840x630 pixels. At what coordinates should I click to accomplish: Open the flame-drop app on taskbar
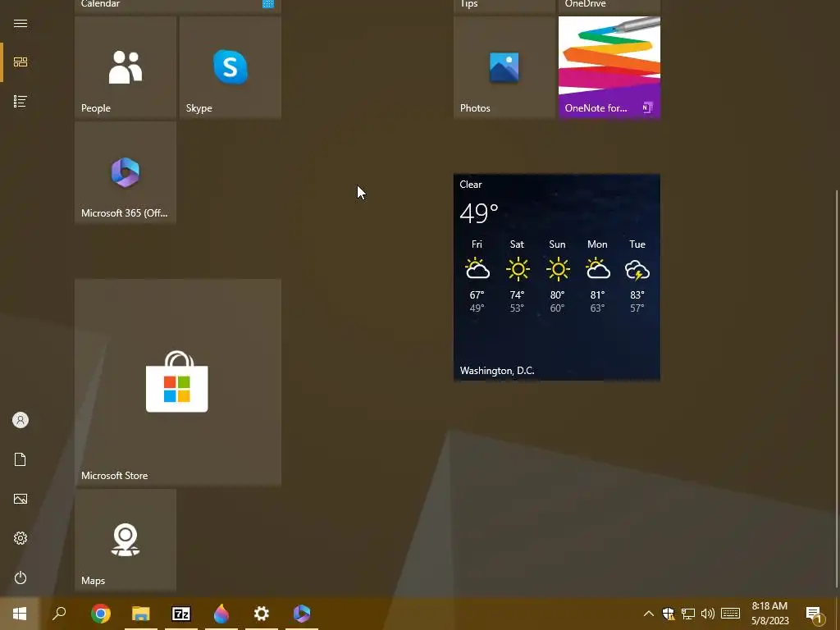pos(221,614)
